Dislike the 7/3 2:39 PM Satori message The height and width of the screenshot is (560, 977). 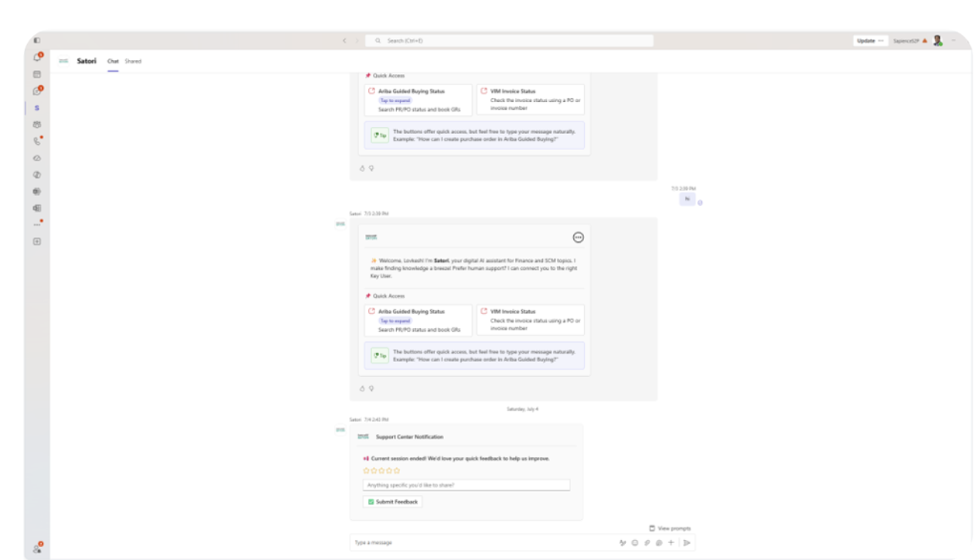(x=371, y=388)
